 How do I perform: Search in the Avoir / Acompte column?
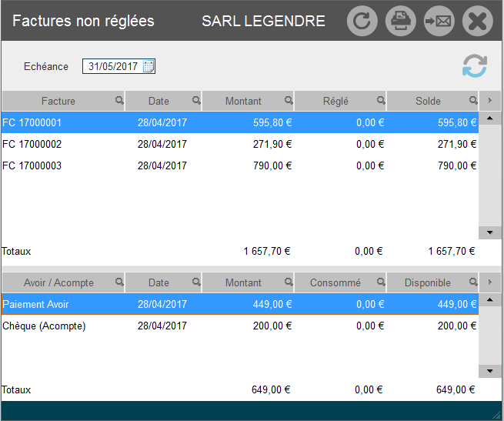(x=119, y=282)
